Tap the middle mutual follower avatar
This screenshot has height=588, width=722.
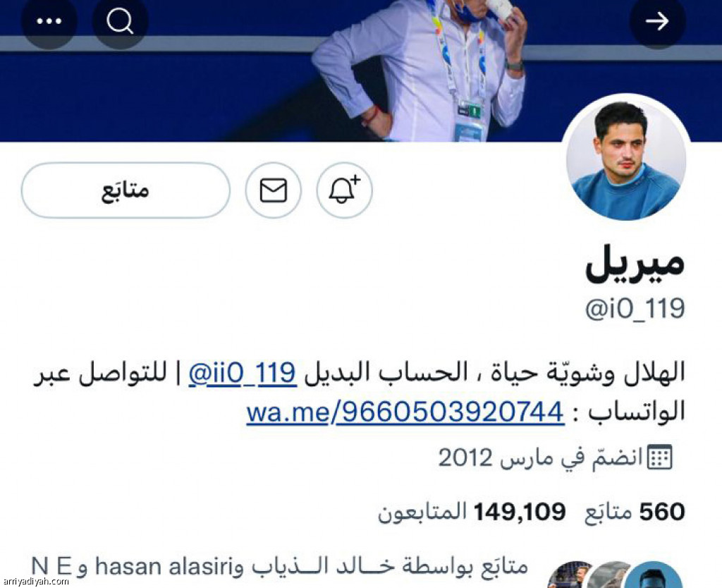click(610, 575)
